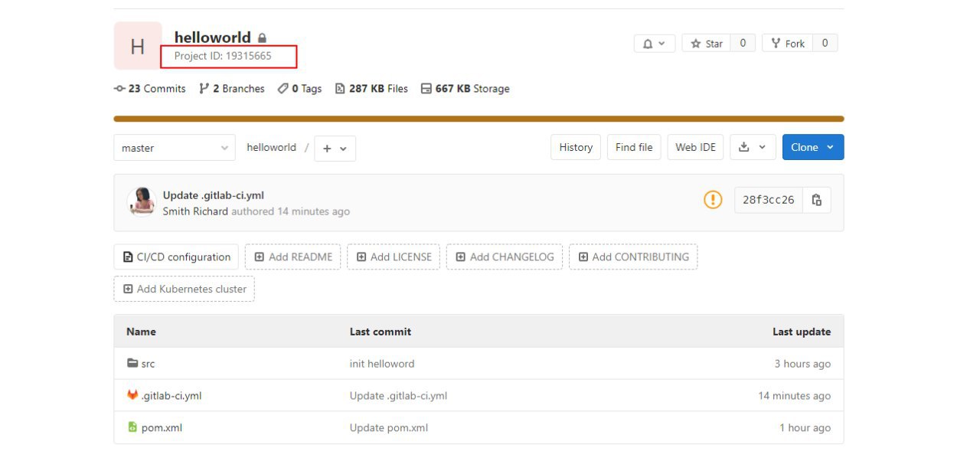Click the Project ID: 19315665 text
This screenshot has height=474, width=980.
click(223, 56)
